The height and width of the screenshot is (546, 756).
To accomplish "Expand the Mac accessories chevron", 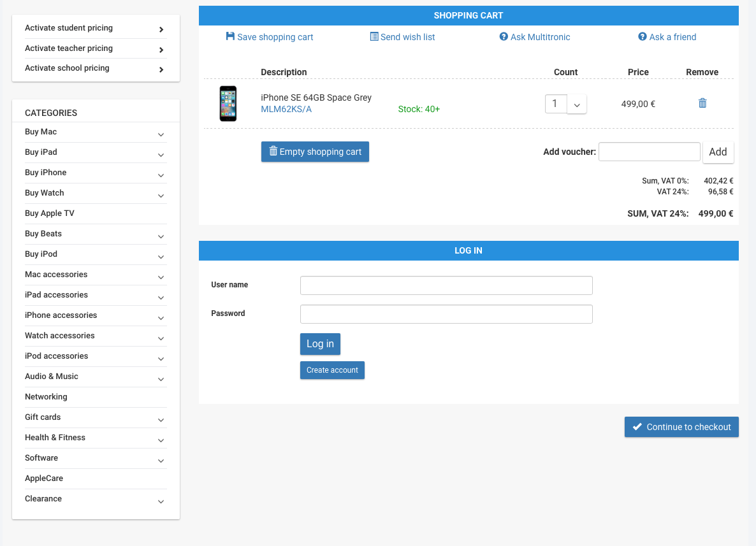I will click(x=161, y=278).
